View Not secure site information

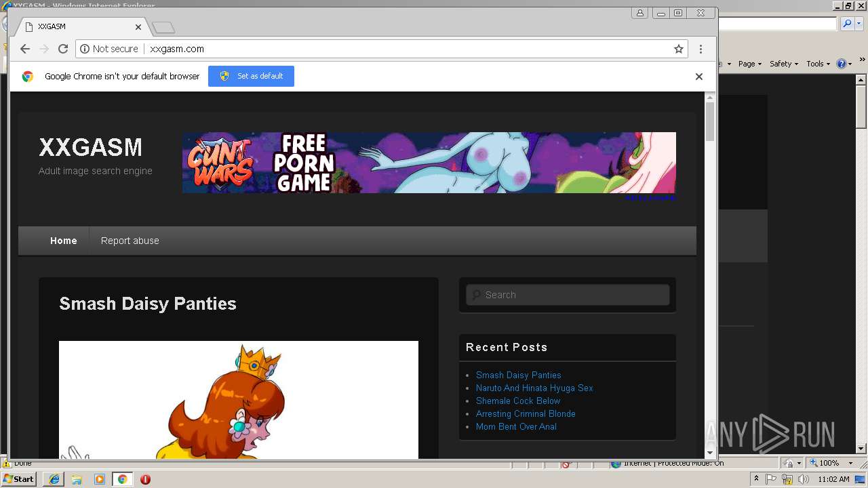(x=109, y=49)
